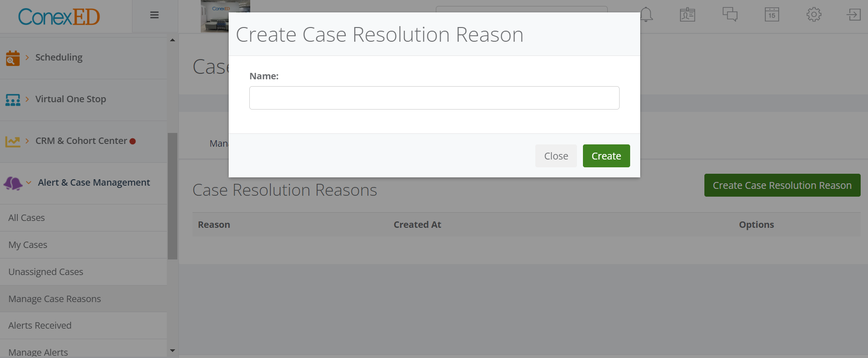Viewport: 868px width, 358px height.
Task: Collapse Alert & Case Management section
Action: click(93, 182)
